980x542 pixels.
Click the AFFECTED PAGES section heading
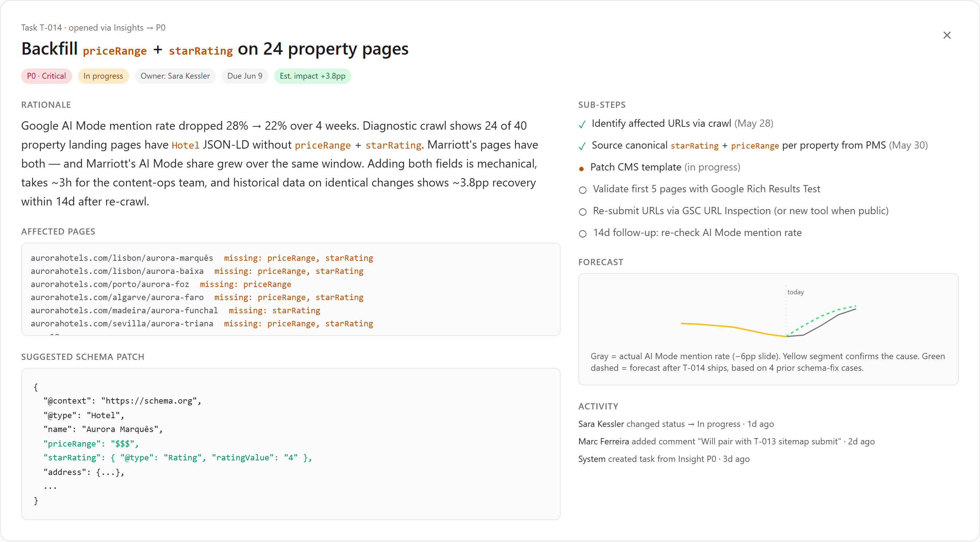[x=58, y=232]
